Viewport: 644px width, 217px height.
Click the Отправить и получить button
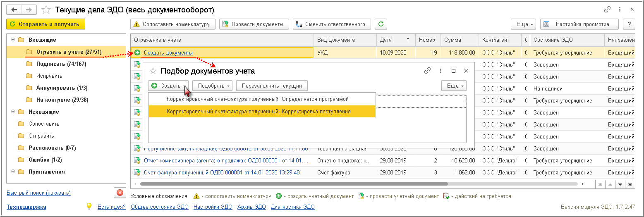[x=45, y=24]
